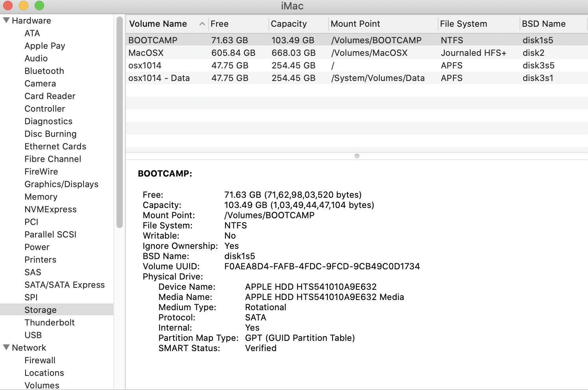Click the BOOTCAMP details heading
The width and height of the screenshot is (588, 390).
[x=165, y=173]
